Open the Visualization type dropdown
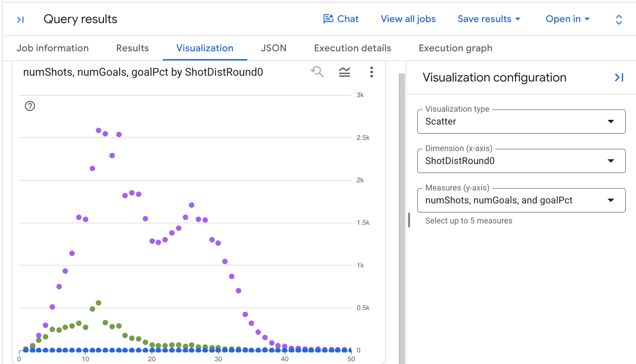The height and width of the screenshot is (364, 636). tap(521, 122)
